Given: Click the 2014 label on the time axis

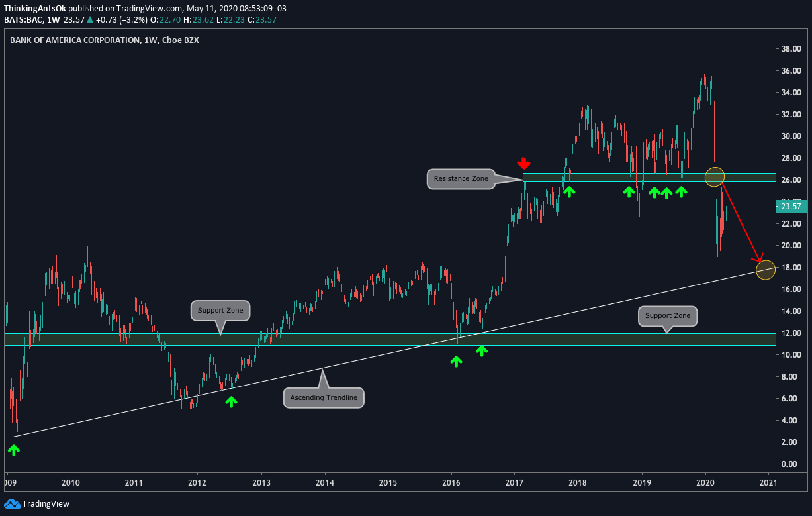Looking at the screenshot, I should [325, 482].
